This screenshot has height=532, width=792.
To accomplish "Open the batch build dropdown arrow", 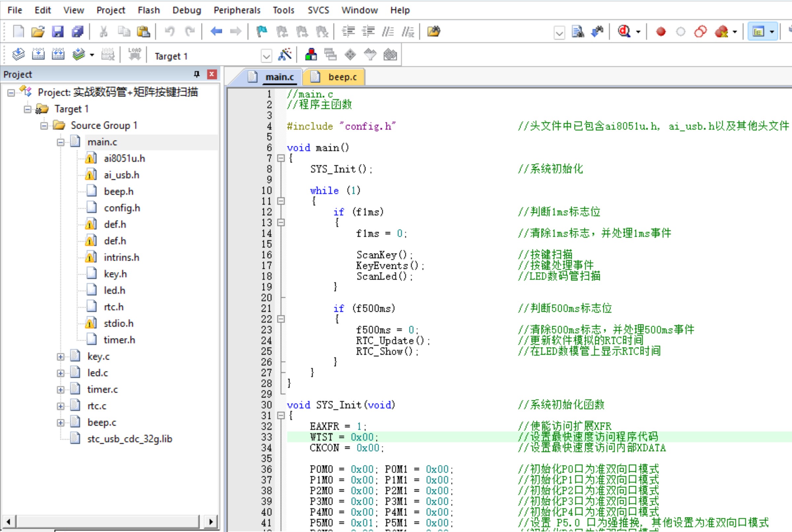I will point(92,55).
